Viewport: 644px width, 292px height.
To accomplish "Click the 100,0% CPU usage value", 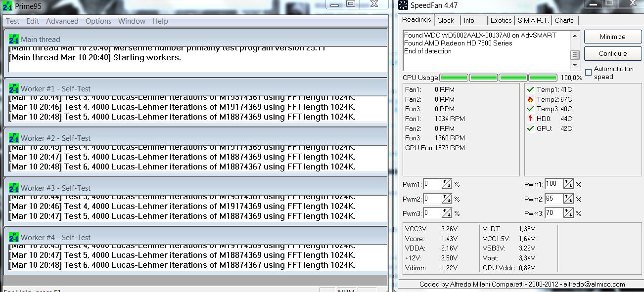I will point(571,78).
